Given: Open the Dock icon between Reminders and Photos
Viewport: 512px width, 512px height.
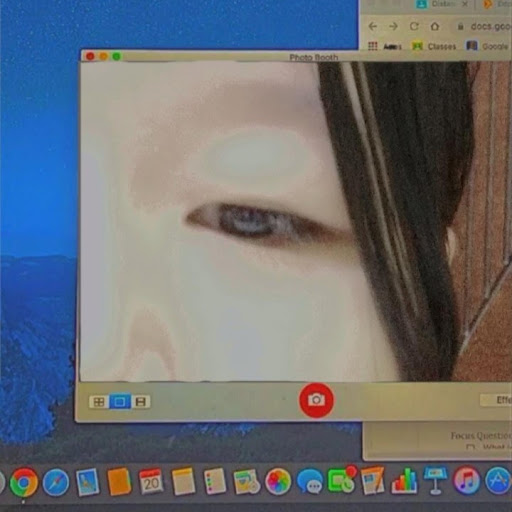Looking at the screenshot, I should (246, 482).
